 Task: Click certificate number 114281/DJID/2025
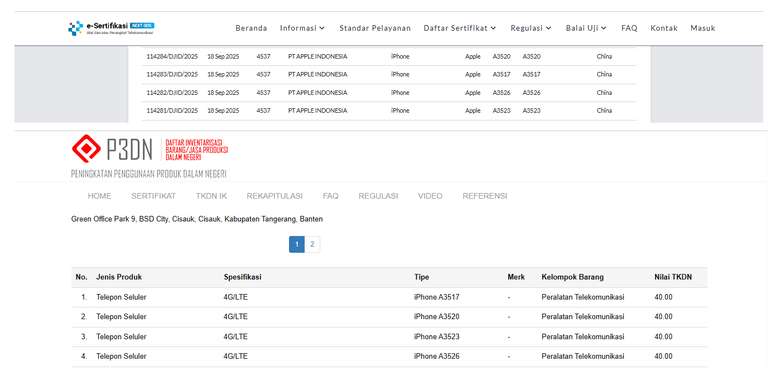coord(172,111)
